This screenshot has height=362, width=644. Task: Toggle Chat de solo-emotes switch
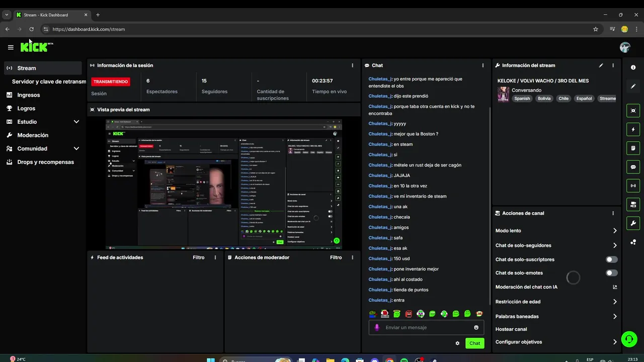[612, 273]
